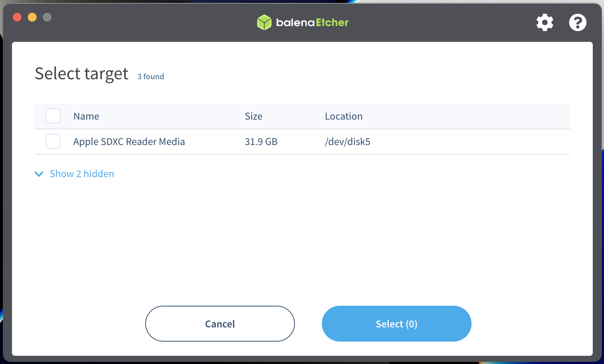
Task: Open settings with the gear icon
Action: [544, 22]
